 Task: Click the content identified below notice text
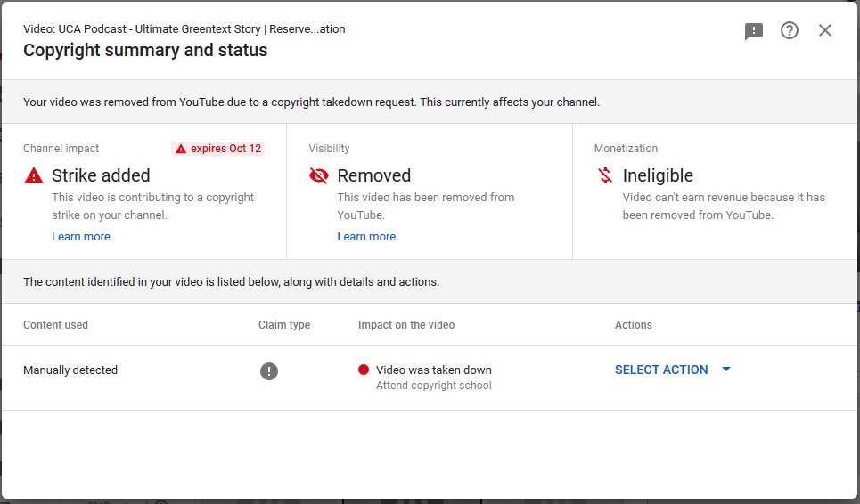point(231,281)
